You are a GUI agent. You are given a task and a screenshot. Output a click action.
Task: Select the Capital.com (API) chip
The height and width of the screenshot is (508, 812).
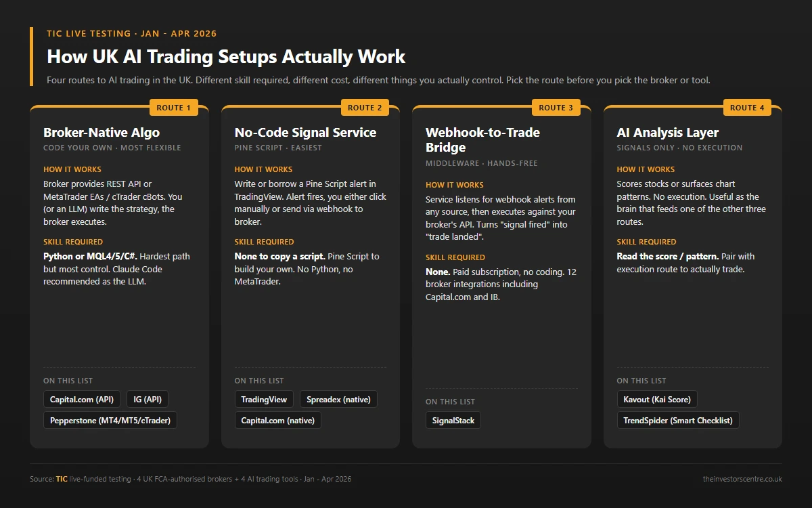click(82, 400)
